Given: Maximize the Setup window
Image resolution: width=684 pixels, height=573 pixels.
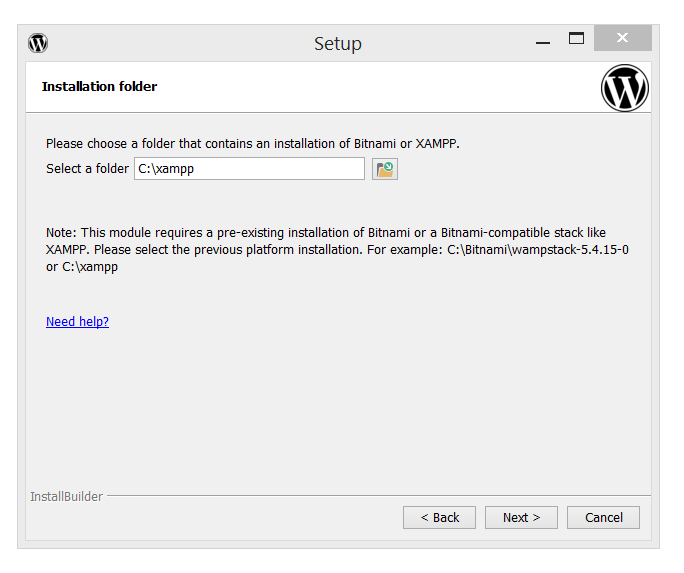Looking at the screenshot, I should [576, 39].
